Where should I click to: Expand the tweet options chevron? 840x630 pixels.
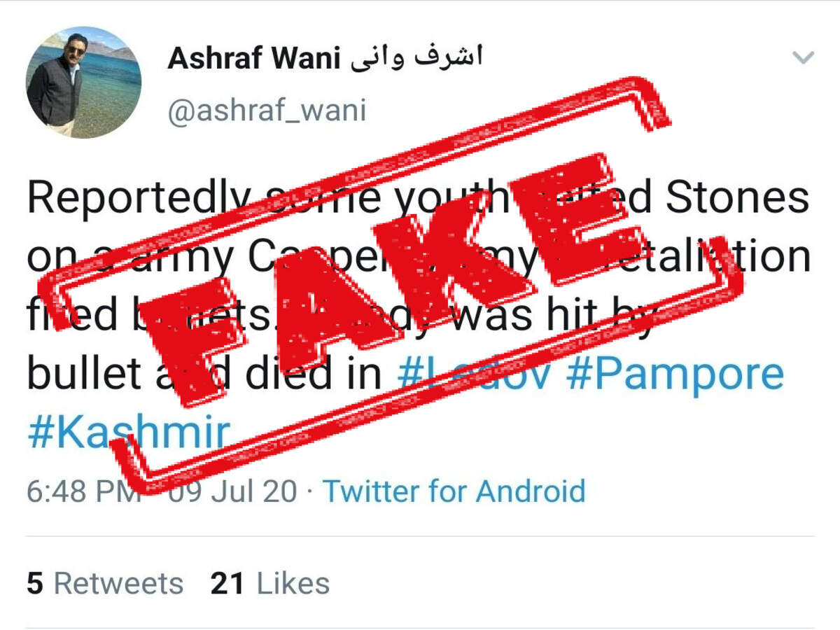(802, 57)
